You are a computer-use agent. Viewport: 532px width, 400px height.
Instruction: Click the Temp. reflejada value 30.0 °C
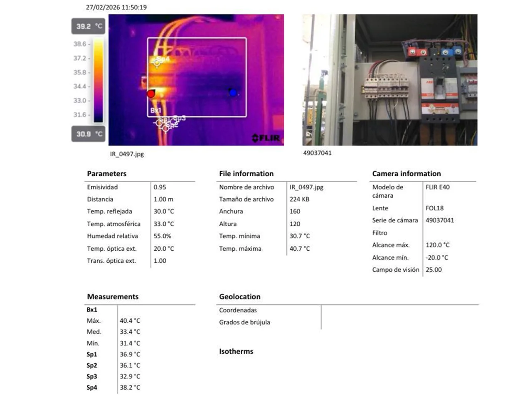point(164,211)
